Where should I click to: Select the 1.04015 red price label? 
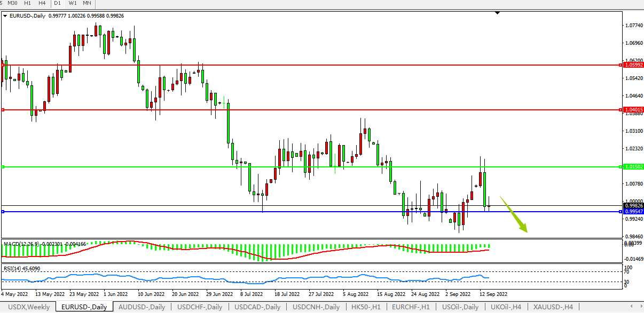(632, 110)
